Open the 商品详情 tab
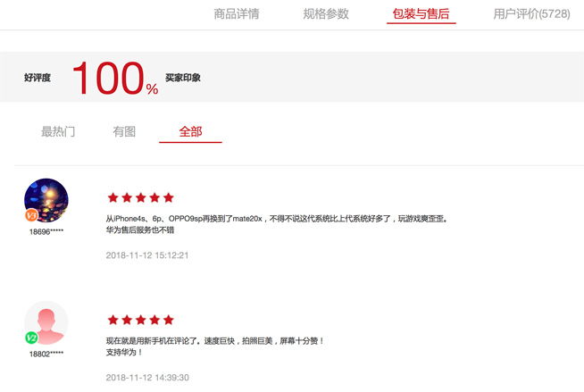This screenshot has width=584, height=392. coord(237,14)
